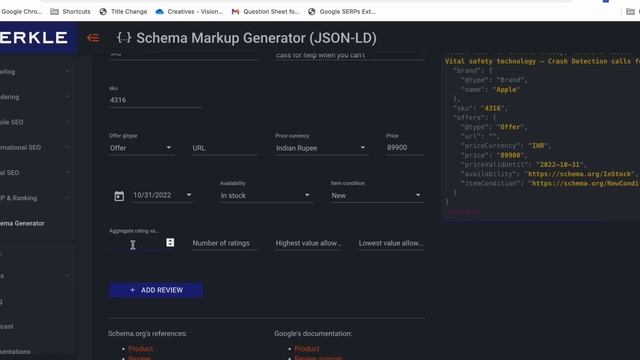
Task: Open the Availability In stock dropdown
Action: pos(266,196)
